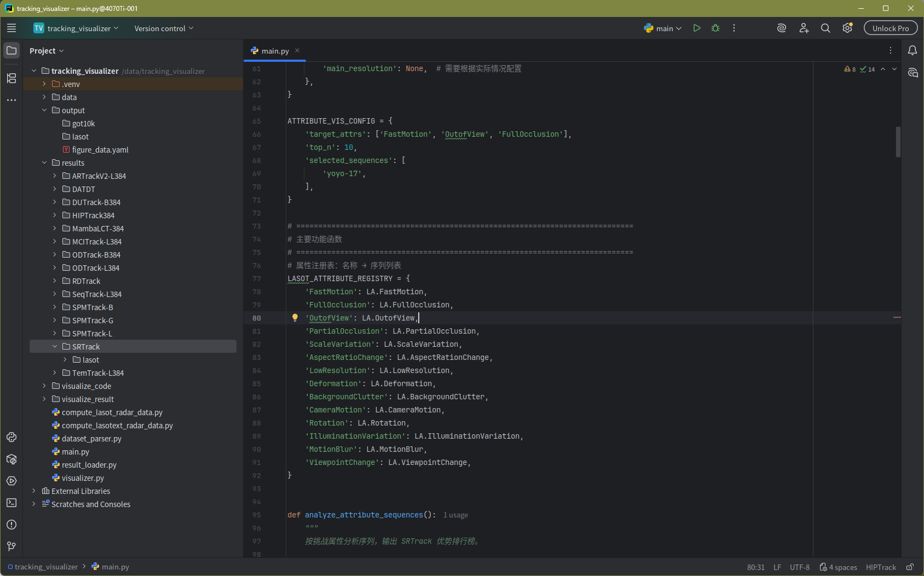924x576 pixels.
Task: Open the Services tool window
Action: 11,481
